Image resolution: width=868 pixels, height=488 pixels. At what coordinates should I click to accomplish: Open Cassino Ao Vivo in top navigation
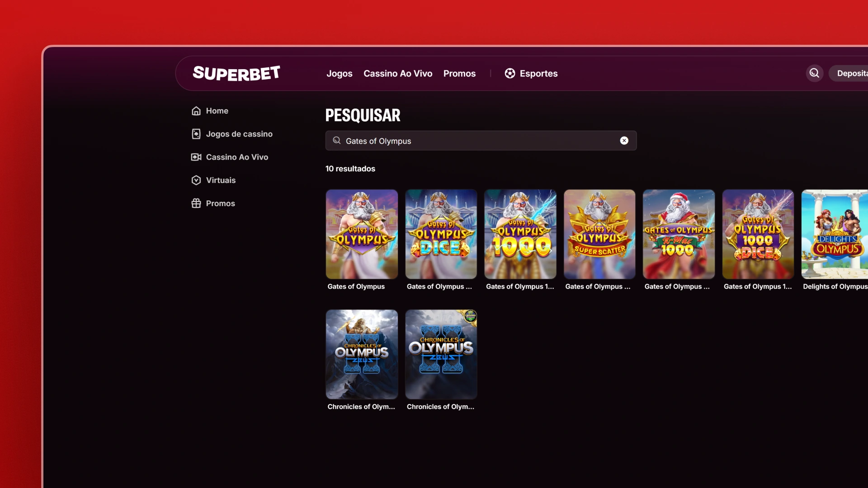point(398,73)
